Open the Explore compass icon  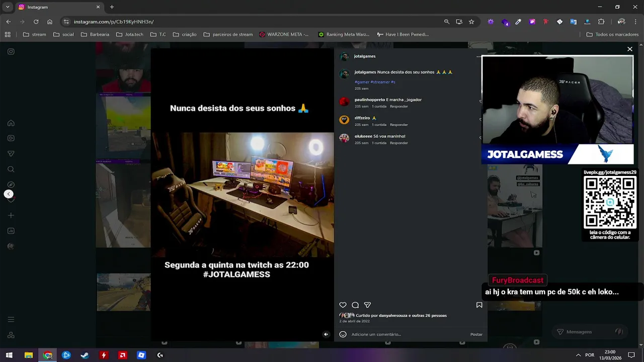pos(11,185)
